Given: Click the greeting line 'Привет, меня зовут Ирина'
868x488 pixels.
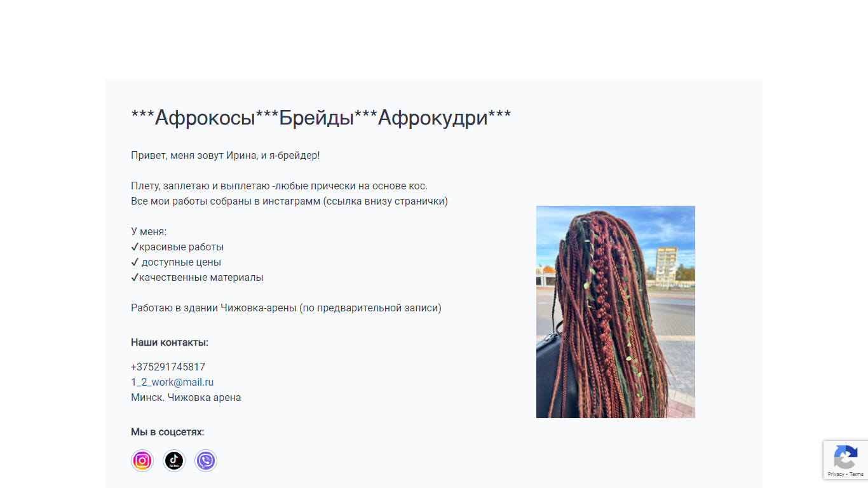Looking at the screenshot, I should click(226, 155).
